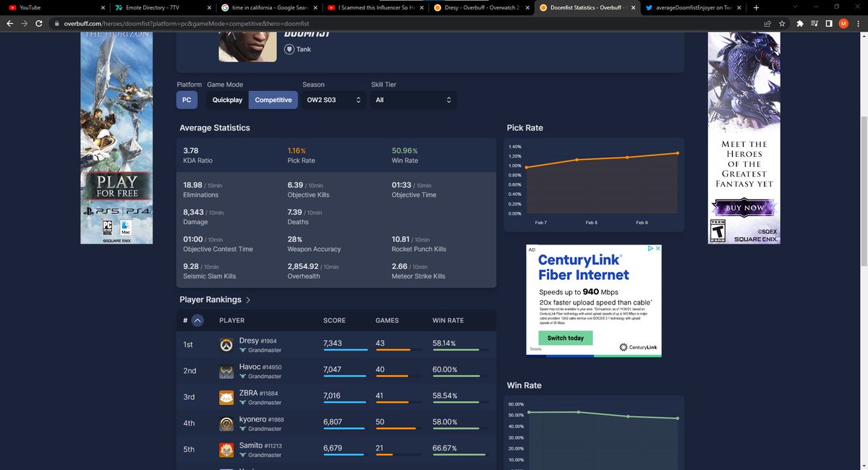
Task: Click the PLAYER column header
Action: 231,320
